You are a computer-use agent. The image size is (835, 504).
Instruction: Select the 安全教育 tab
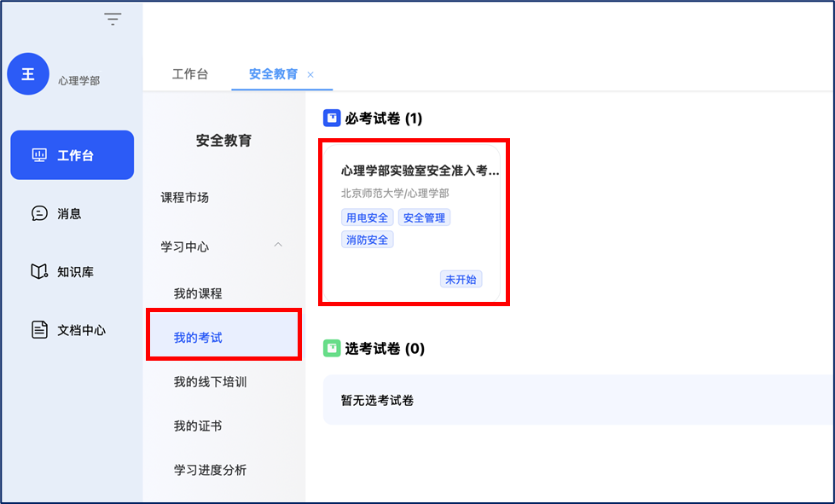tap(273, 74)
